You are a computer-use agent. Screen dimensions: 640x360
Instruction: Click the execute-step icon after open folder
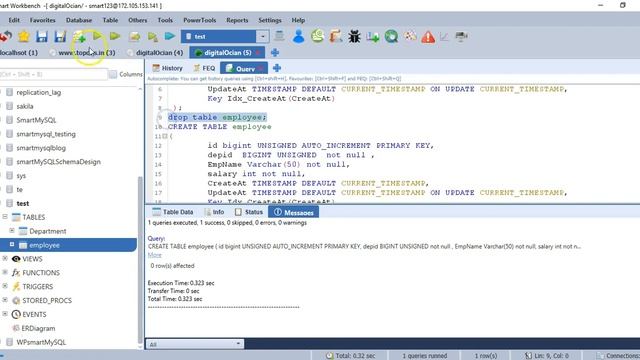point(153,37)
